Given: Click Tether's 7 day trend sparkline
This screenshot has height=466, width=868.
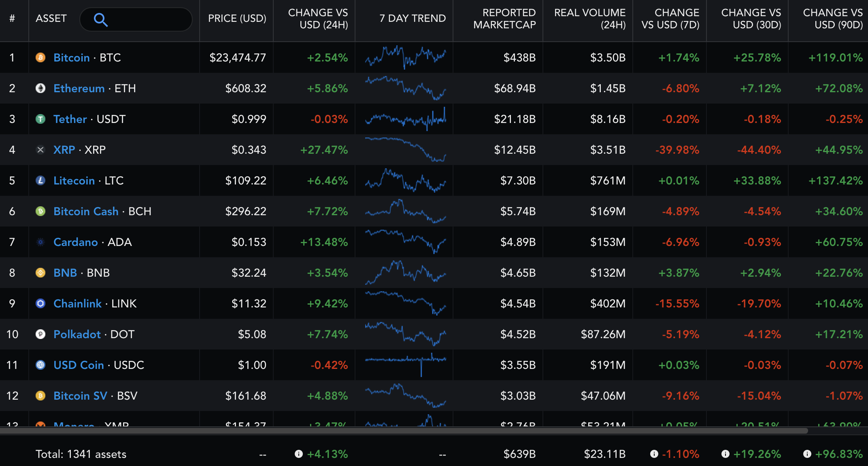Looking at the screenshot, I should point(405,119).
